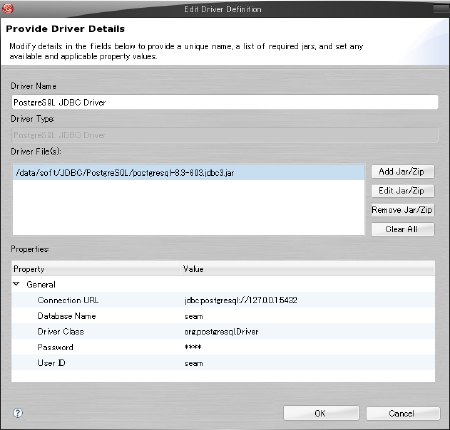The width and height of the screenshot is (450, 430).
Task: Select the Connection URL property row
Action: point(223,300)
